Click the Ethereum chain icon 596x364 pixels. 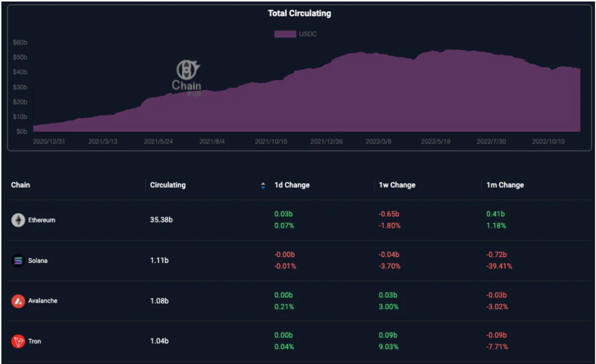coord(18,220)
